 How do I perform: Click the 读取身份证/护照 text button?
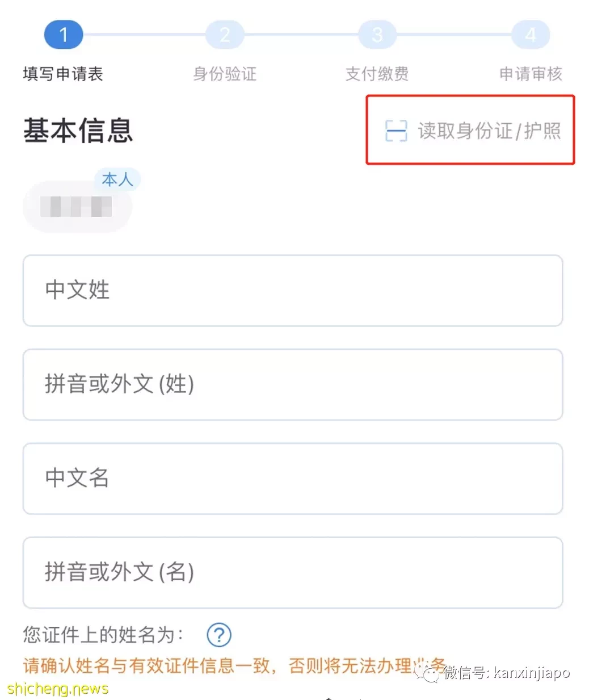[489, 131]
